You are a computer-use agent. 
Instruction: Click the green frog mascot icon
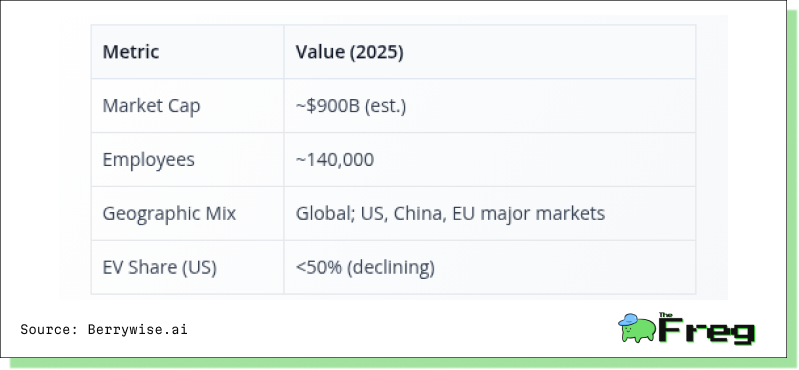[637, 328]
